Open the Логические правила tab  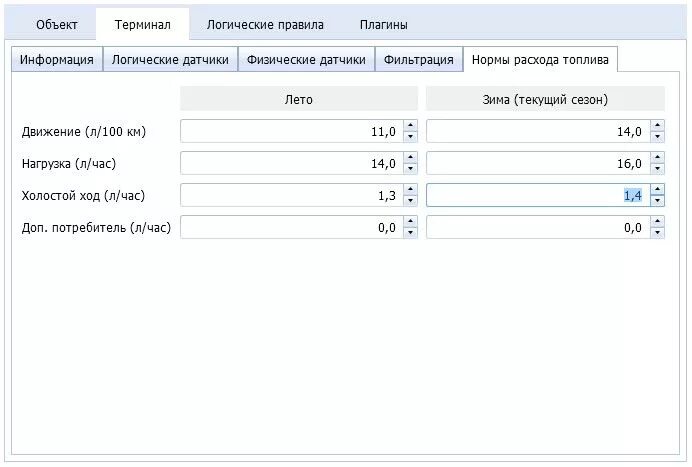265,24
